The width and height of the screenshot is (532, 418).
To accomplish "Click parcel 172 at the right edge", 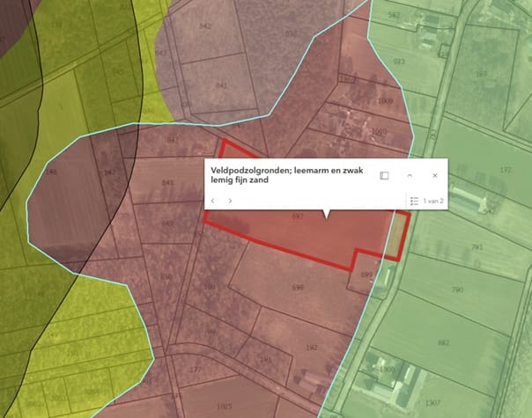I will [505, 169].
